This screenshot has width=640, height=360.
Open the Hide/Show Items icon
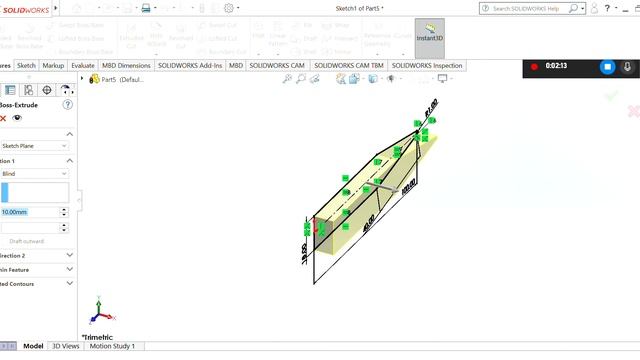coord(391,79)
